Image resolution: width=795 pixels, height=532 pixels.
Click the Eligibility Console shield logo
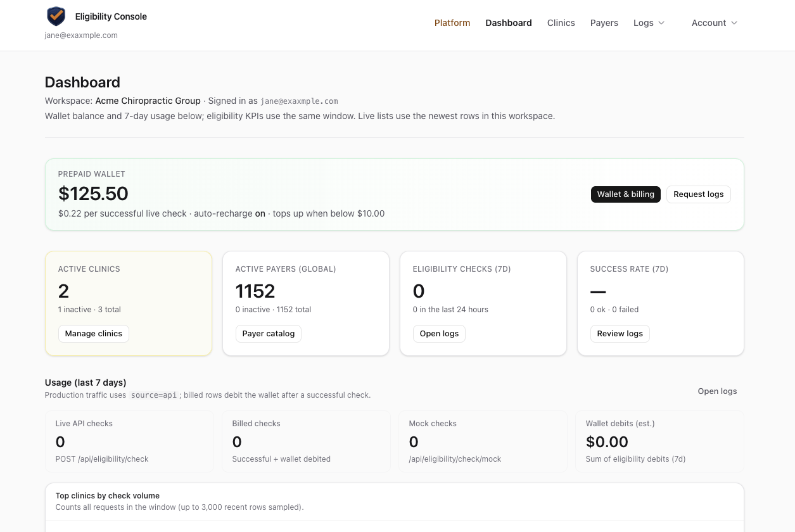[56, 16]
